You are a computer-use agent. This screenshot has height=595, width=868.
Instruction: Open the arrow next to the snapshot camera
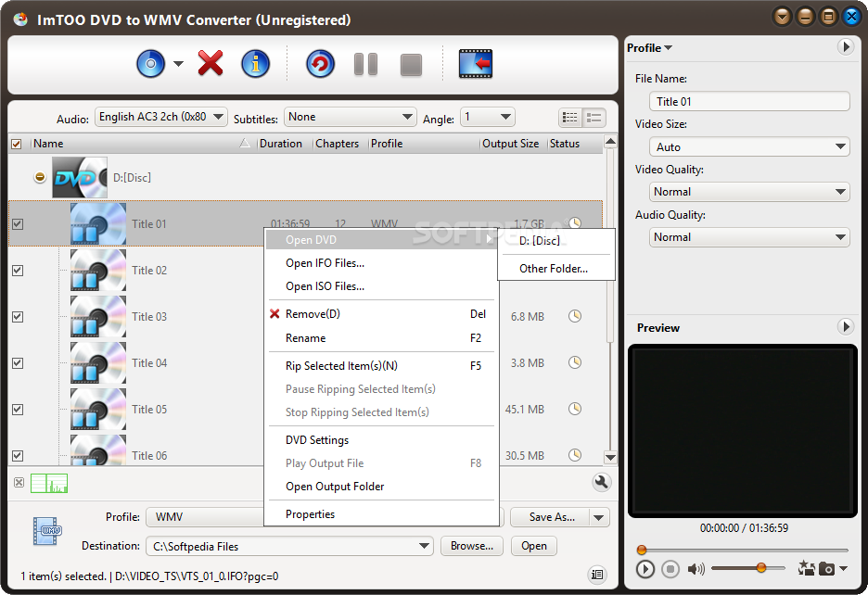tap(843, 568)
